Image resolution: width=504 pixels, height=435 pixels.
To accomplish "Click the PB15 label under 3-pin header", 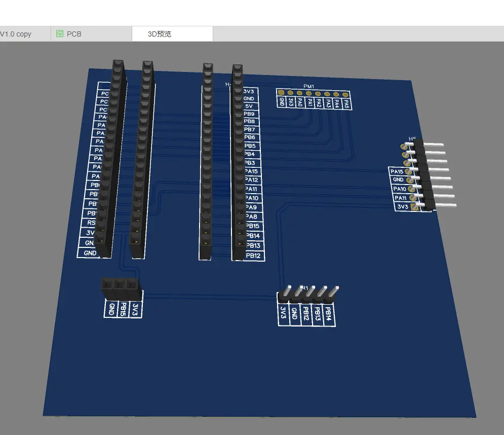I will click(x=123, y=309).
